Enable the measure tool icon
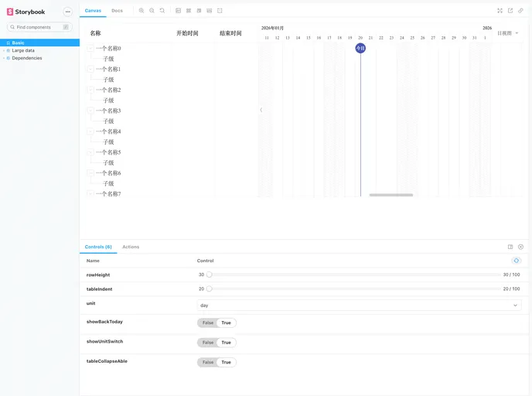 210,11
